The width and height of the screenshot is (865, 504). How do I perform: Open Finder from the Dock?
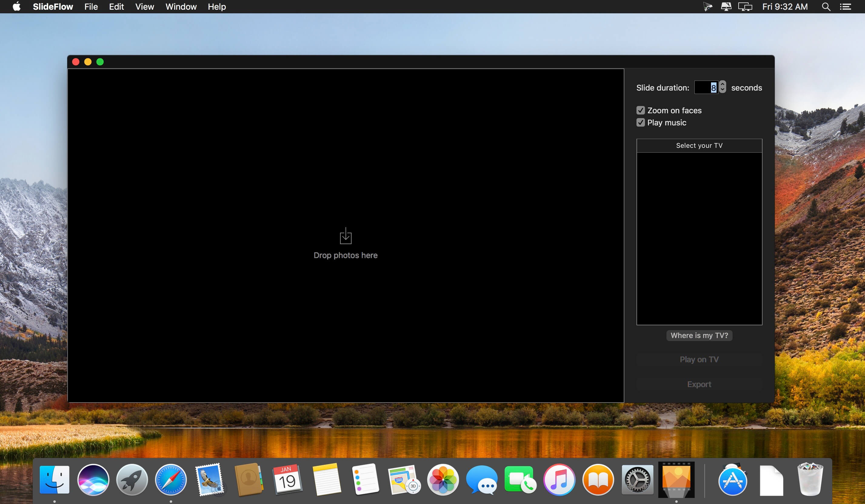pos(55,480)
